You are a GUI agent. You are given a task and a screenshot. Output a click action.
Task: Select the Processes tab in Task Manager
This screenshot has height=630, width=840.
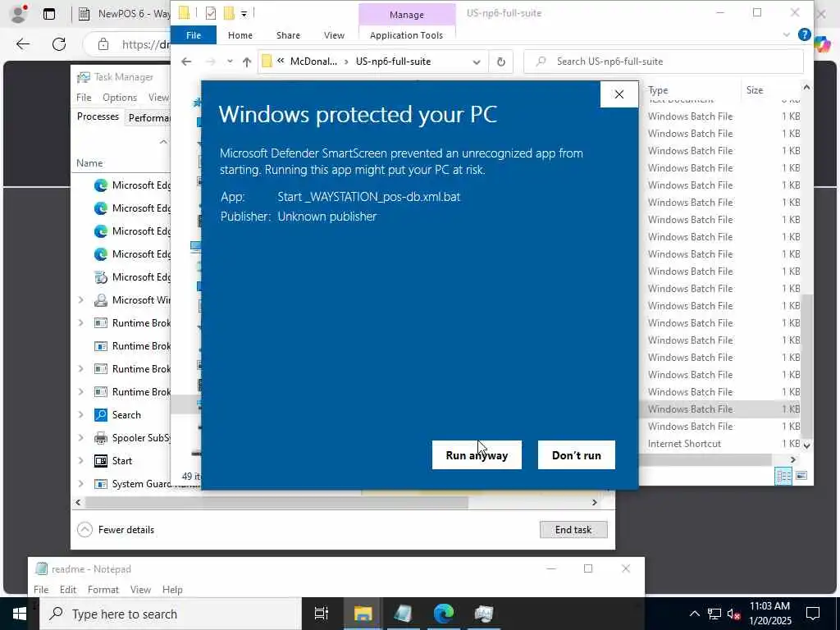[x=98, y=116]
